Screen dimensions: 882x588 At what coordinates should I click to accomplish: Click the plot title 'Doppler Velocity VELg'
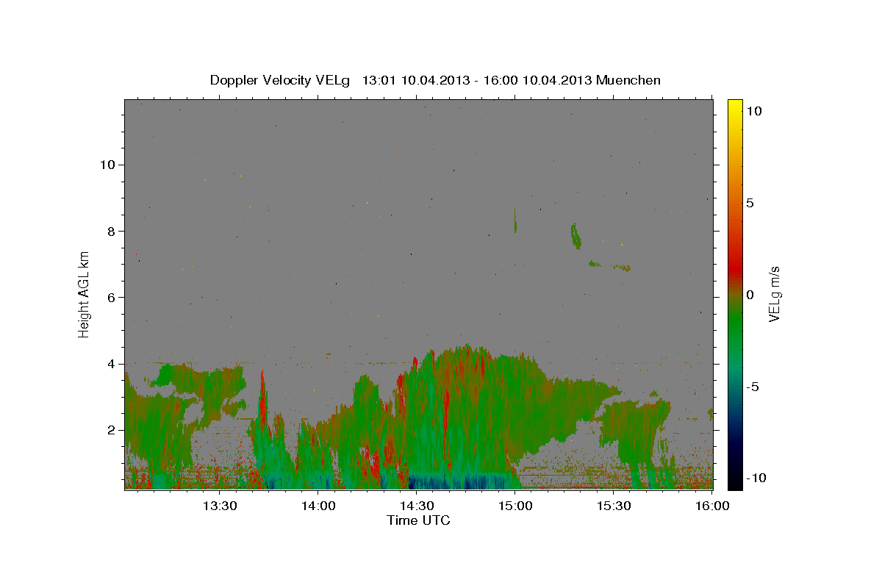[x=281, y=80]
